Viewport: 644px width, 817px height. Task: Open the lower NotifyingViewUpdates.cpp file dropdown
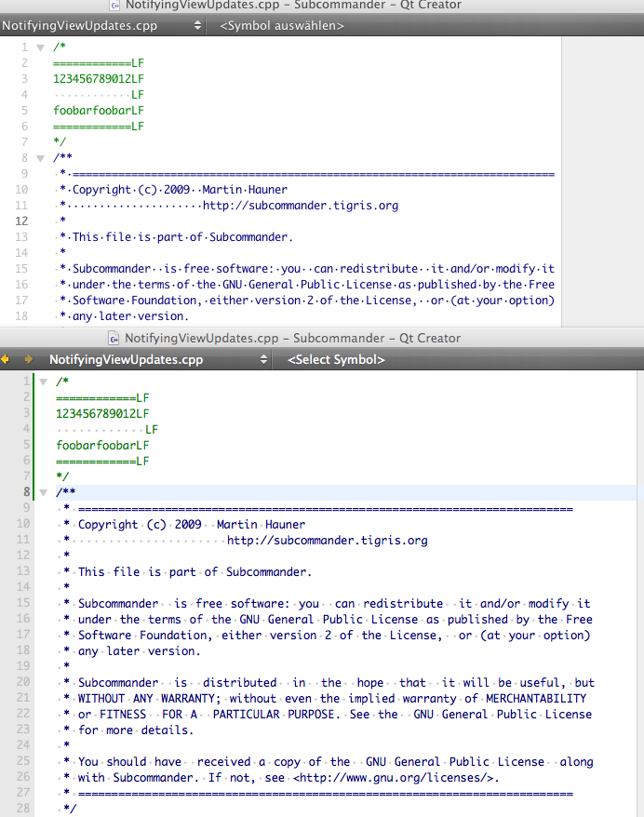(158, 359)
